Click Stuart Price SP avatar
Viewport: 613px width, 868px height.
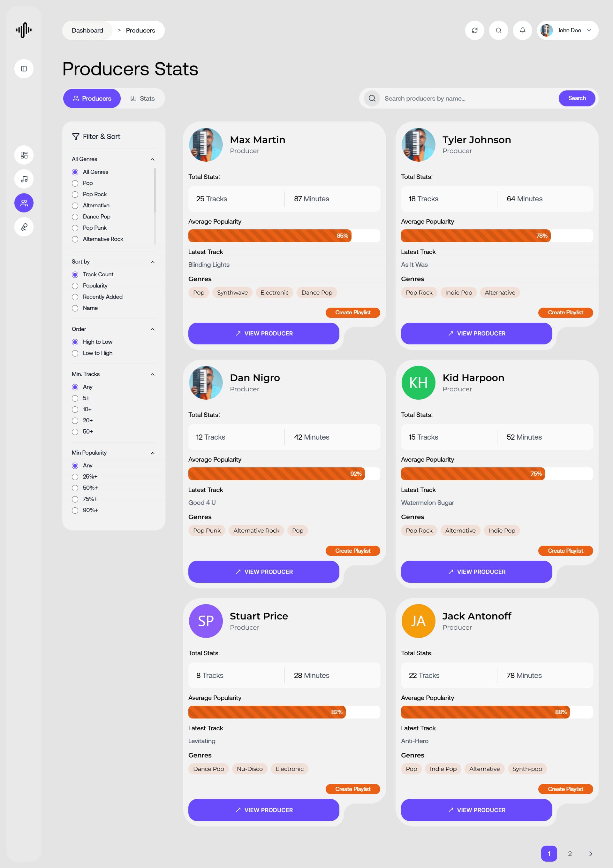(x=206, y=621)
